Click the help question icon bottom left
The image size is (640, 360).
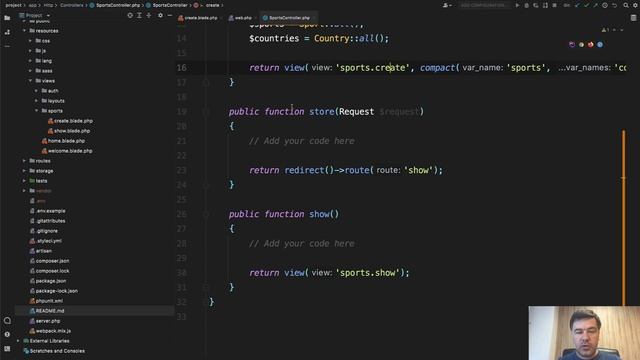pos(7,334)
